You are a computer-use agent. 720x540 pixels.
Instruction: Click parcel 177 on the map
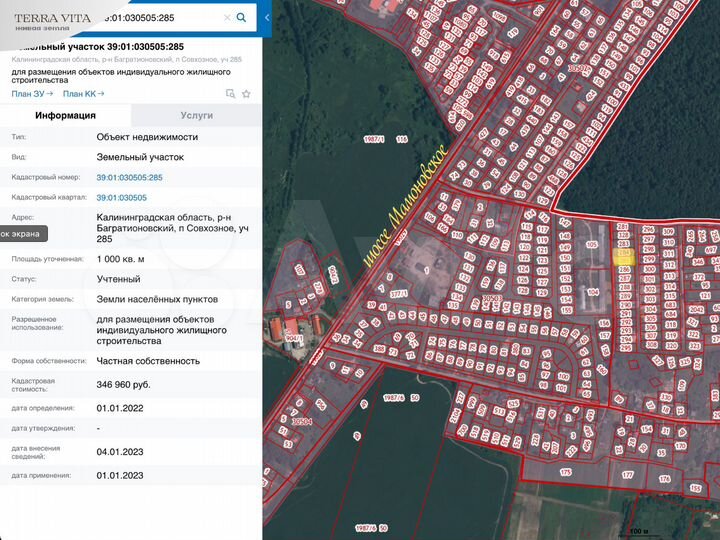point(627,475)
